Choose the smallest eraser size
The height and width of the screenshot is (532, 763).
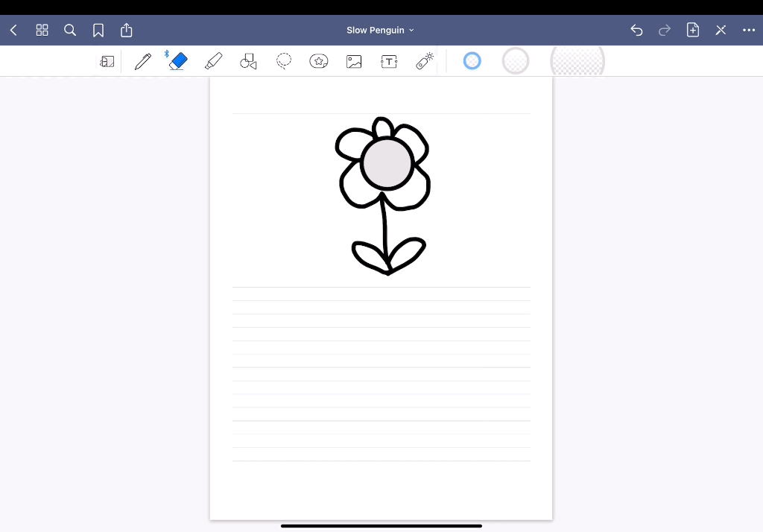click(472, 61)
